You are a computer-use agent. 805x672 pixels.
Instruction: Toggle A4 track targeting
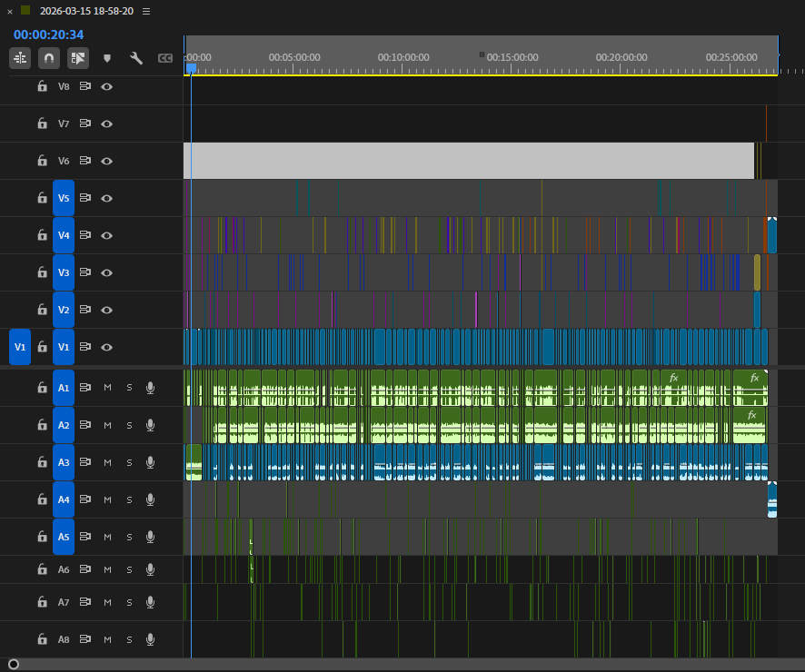pyautogui.click(x=64, y=499)
